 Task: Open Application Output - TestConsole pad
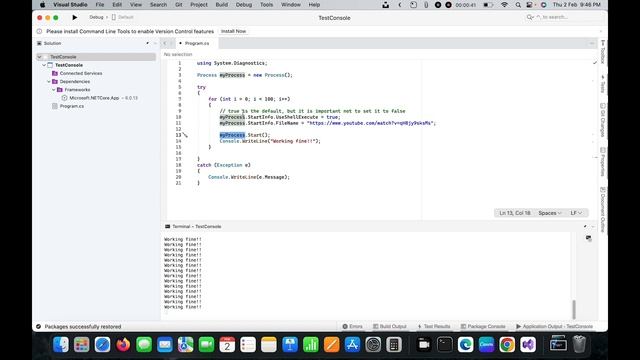(x=554, y=327)
